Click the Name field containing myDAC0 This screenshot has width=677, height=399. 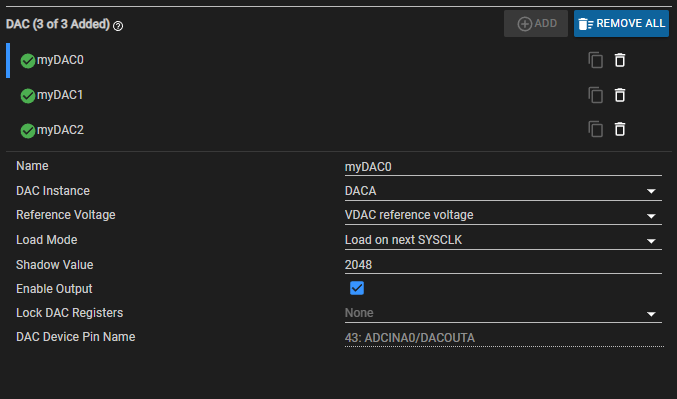[503, 167]
